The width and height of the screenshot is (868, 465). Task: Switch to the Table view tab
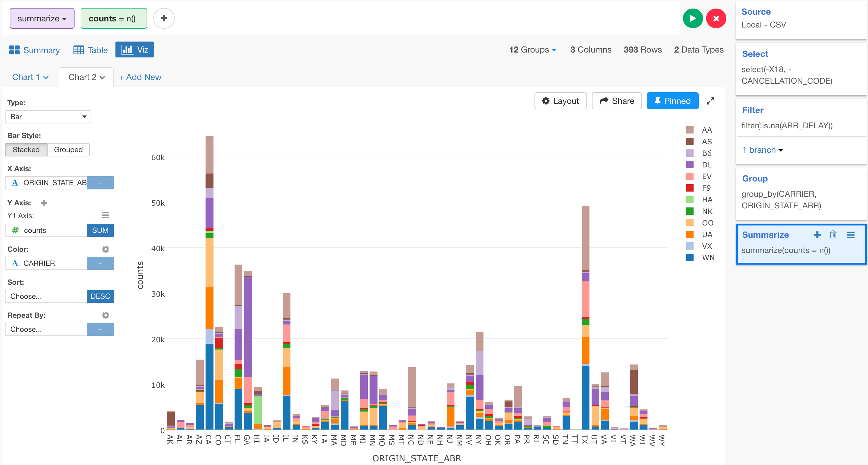tap(90, 49)
